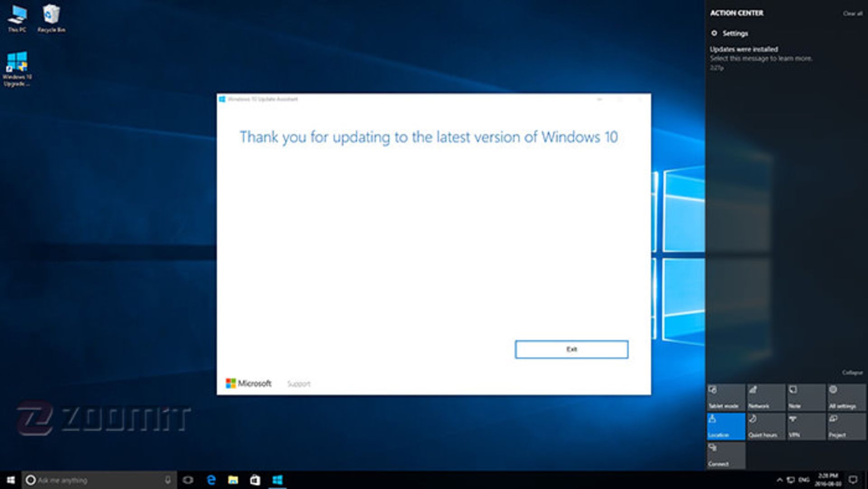Toggle the Location quick action off
868x489 pixels.
click(x=726, y=426)
